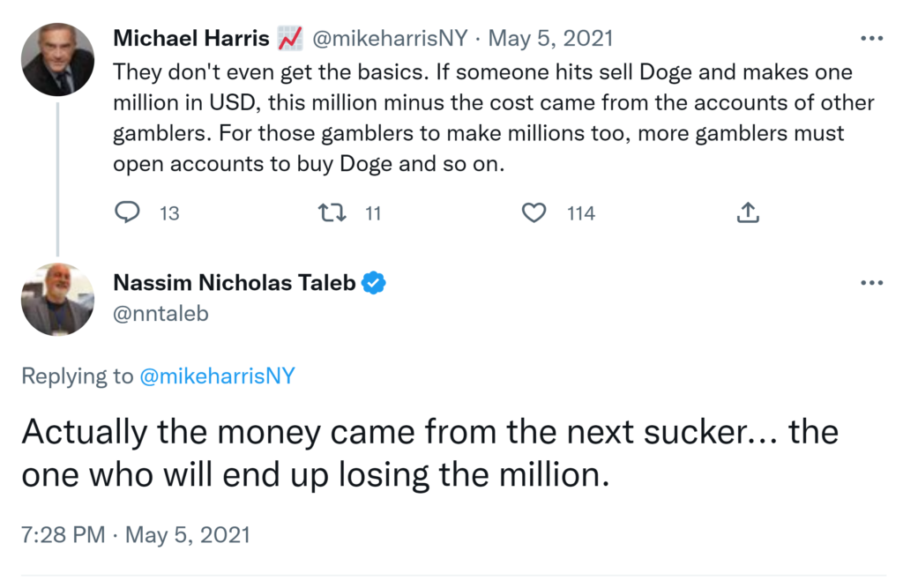The height and width of the screenshot is (588, 903).
Task: Click the reply speech bubble icon
Action: [129, 212]
